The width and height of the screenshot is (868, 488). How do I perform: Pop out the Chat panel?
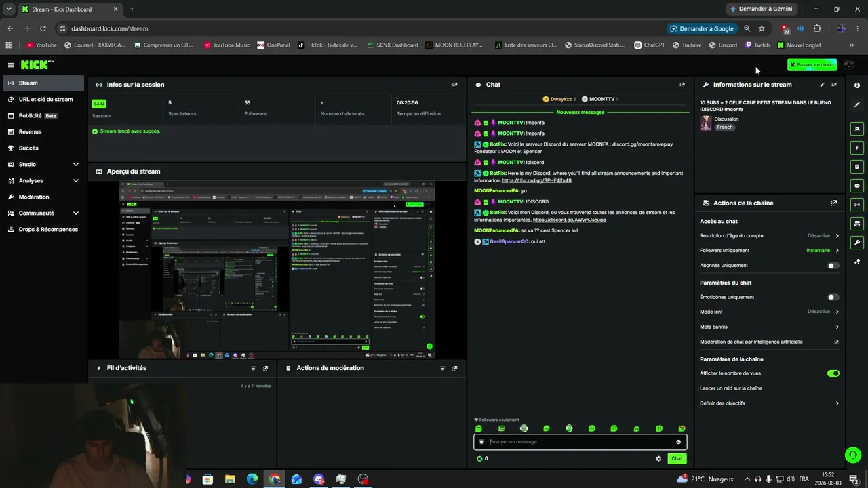(682, 85)
